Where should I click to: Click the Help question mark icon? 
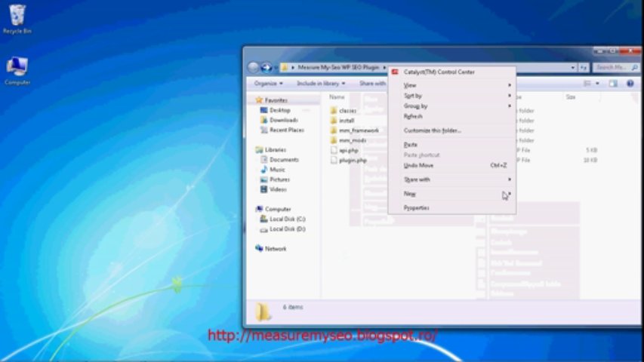point(630,84)
